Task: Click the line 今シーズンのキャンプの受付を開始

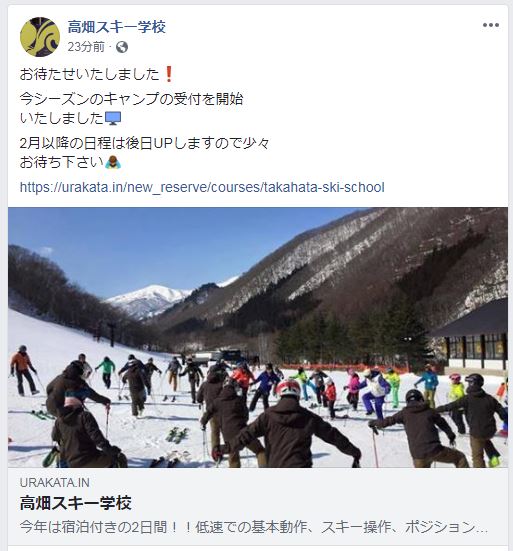Action: pos(131,99)
